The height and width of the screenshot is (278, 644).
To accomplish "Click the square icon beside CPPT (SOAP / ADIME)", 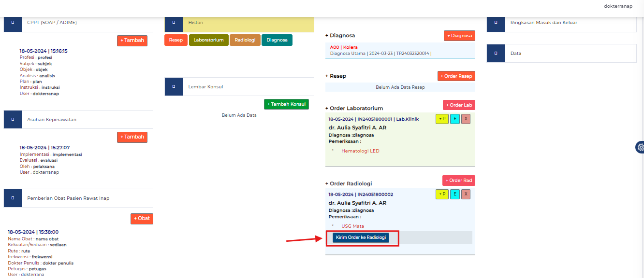I will point(13,23).
